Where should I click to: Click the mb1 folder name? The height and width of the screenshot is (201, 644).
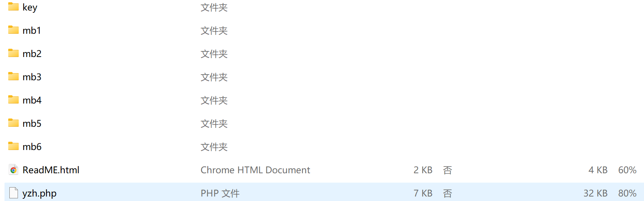(x=32, y=30)
